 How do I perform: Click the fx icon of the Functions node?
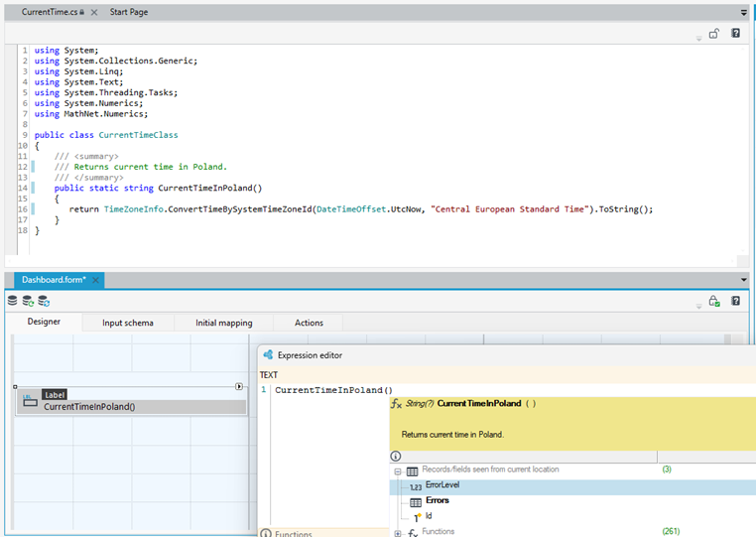point(413,533)
